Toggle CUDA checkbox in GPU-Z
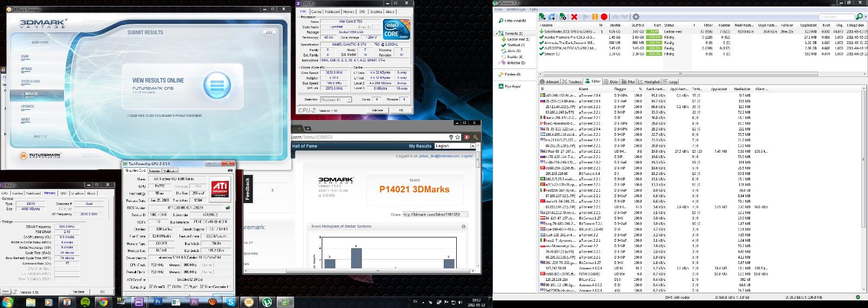868x308 pixels. (x=169, y=287)
